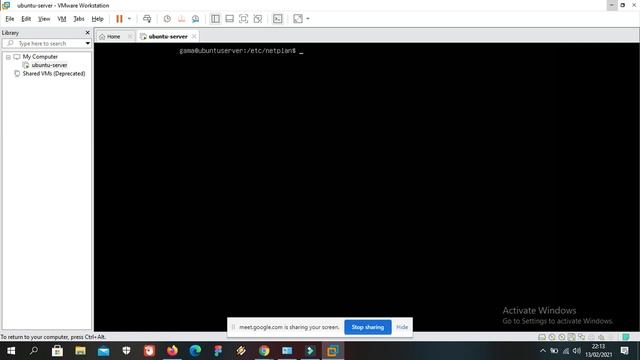Hide the screen sharing notification
640x360 pixels.
tap(402, 327)
